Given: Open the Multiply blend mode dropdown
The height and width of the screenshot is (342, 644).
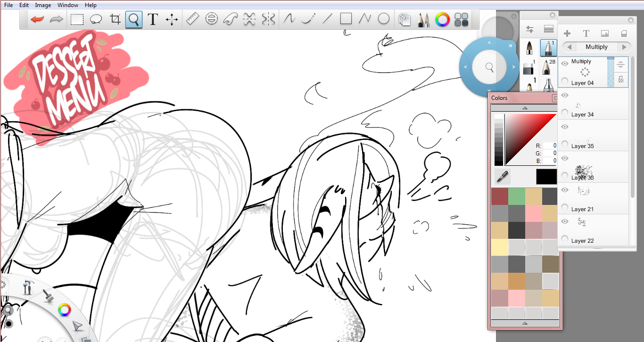Looking at the screenshot, I should pos(596,47).
